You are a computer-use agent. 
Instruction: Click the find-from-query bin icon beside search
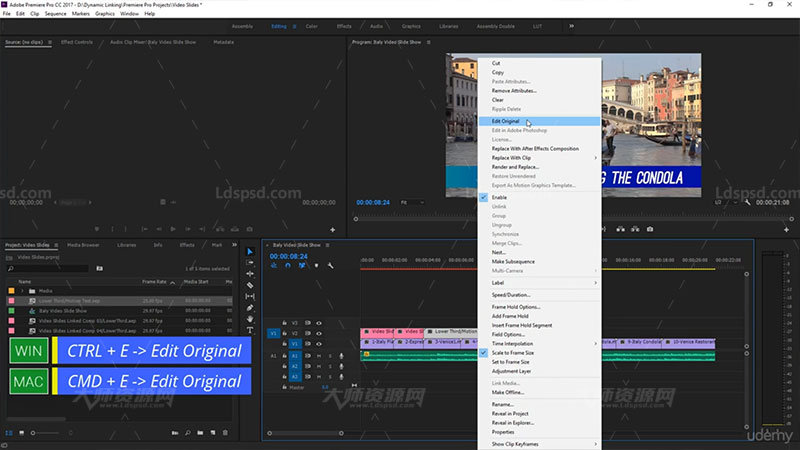(99, 268)
